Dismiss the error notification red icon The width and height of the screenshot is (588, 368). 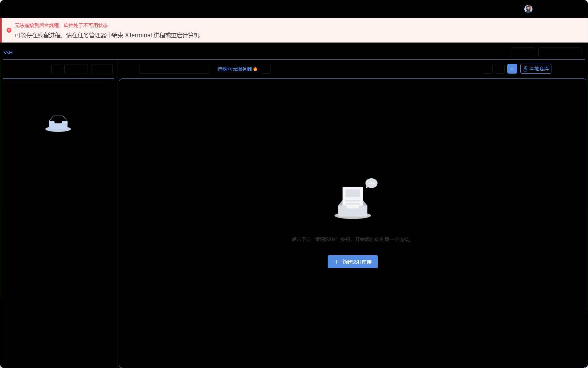pyautogui.click(x=9, y=30)
